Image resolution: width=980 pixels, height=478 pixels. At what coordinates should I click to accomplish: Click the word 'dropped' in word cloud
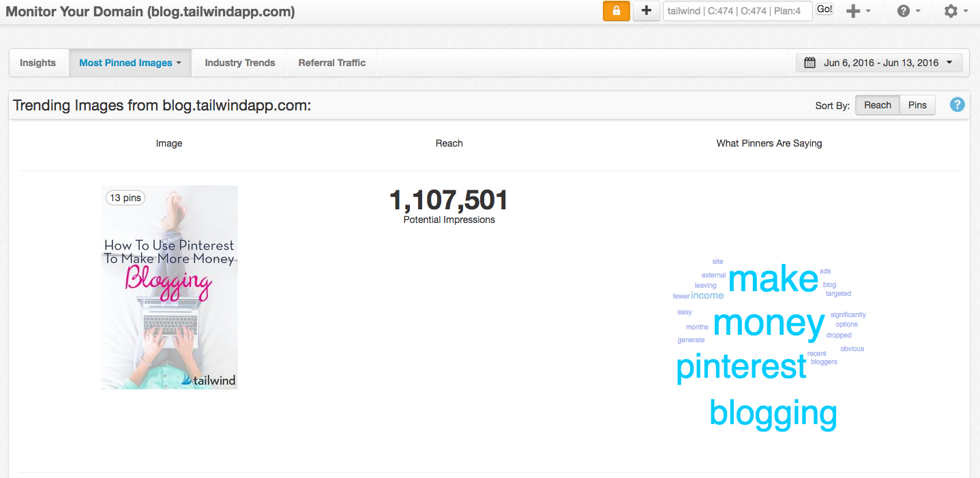[839, 335]
